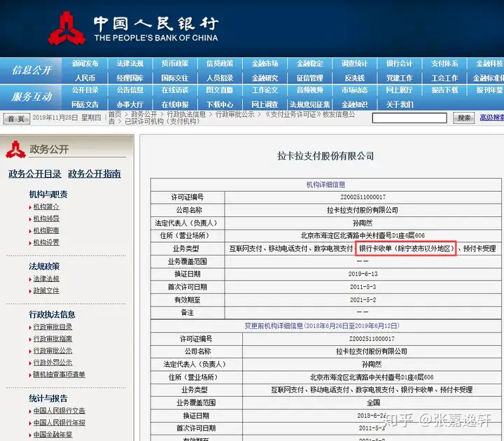Screen dimensions: 504x441
Task: Open the 高级搜索 link
Action: pos(492,118)
